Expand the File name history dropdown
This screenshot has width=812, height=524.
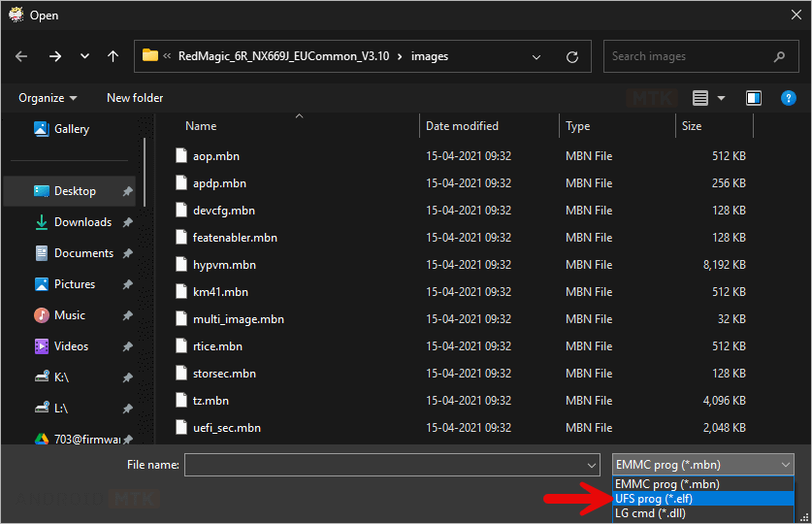[x=592, y=465]
